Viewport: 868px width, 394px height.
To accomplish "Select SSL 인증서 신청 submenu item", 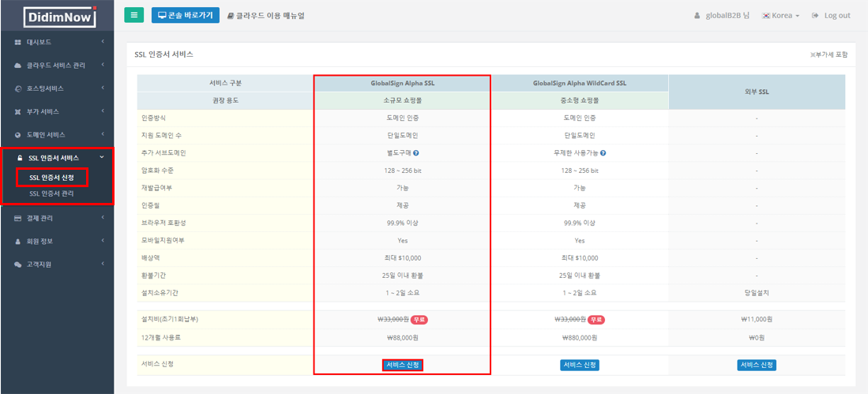I will point(51,178).
